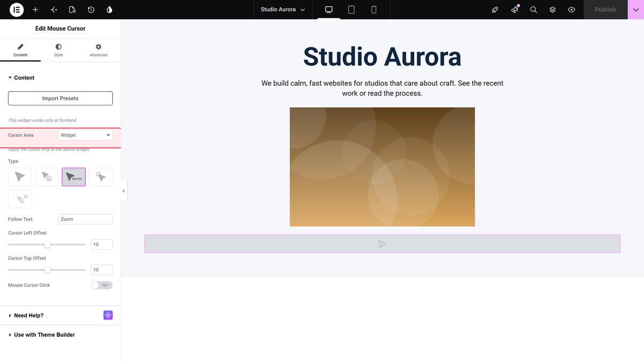Image resolution: width=644 pixels, height=362 pixels.
Task: Open the Finder search icon
Action: [533, 10]
